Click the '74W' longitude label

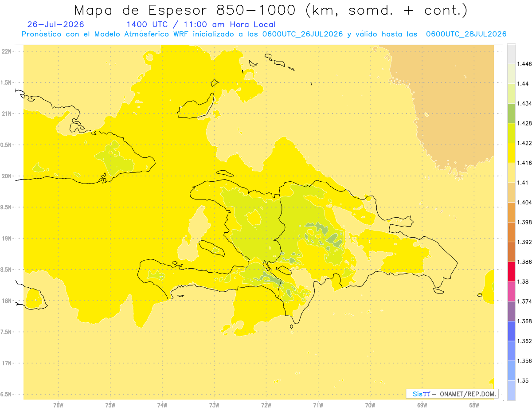click(162, 405)
